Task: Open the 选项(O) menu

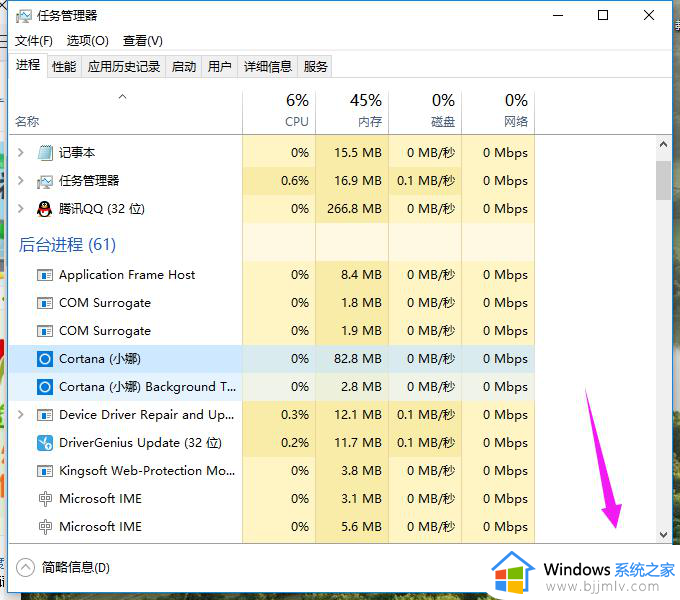Action: point(88,41)
